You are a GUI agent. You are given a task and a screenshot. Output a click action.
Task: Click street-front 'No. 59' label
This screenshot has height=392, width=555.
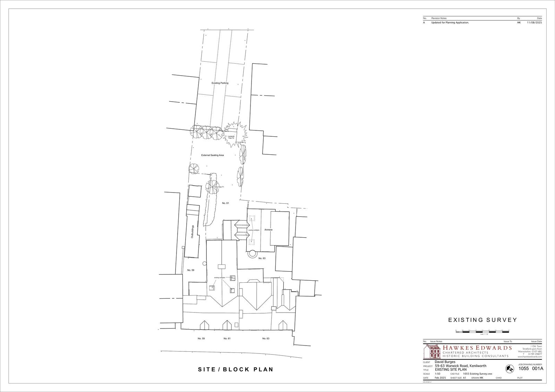201,338
